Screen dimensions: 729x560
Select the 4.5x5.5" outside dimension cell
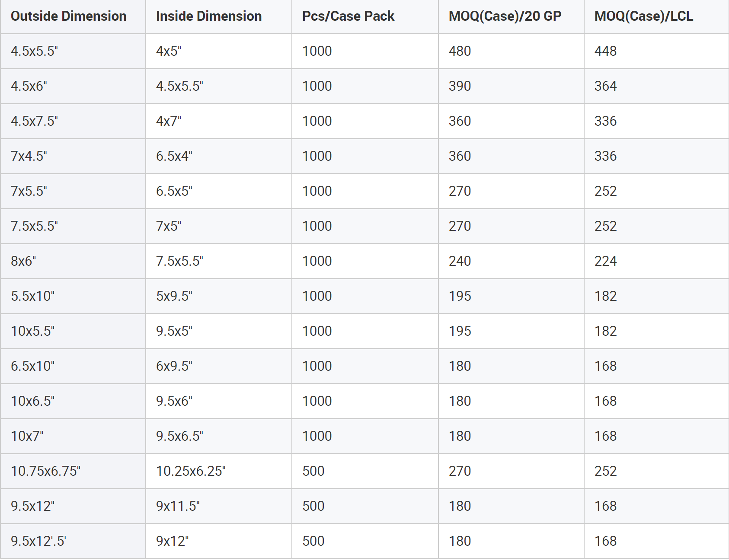73,51
